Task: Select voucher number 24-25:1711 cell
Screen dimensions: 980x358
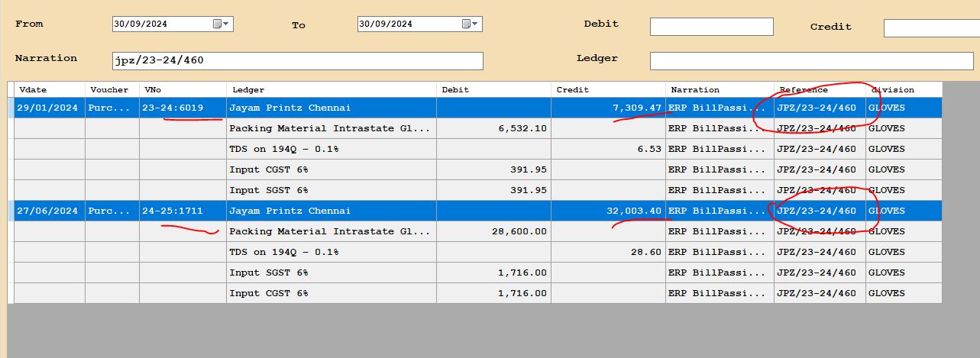Action: coord(183,211)
